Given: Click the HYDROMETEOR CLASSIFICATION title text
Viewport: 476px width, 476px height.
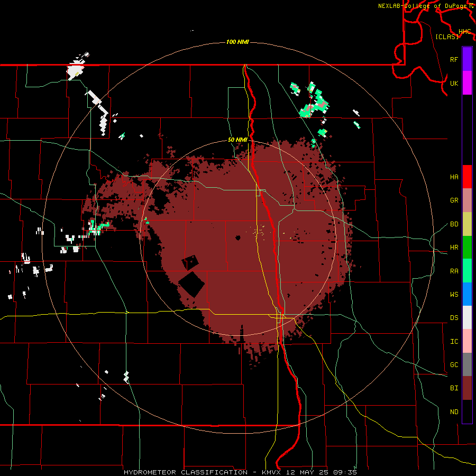Looking at the screenshot, I should pyautogui.click(x=186, y=472).
